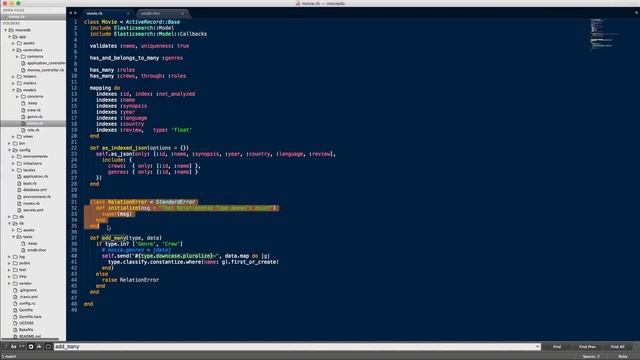
Task: Open Gemfile from the sidebar
Action: (x=26, y=310)
